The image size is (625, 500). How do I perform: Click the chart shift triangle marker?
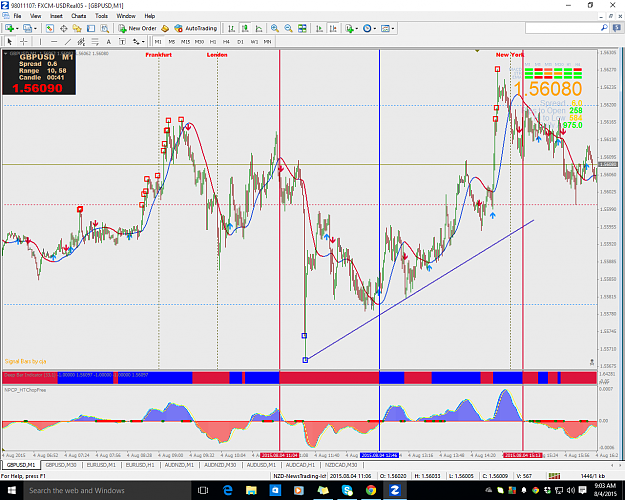(x=477, y=51)
